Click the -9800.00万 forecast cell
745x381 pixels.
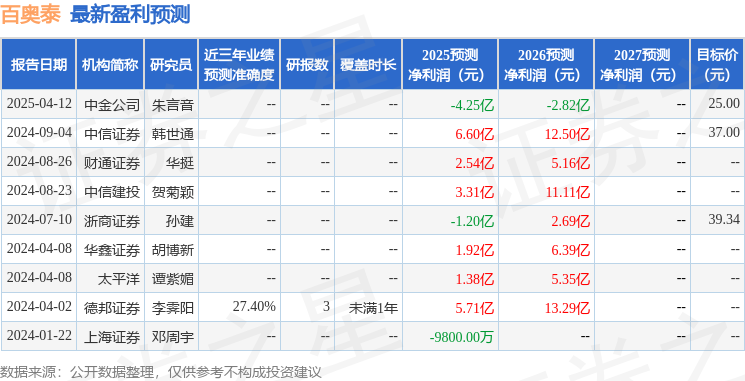[x=461, y=337]
